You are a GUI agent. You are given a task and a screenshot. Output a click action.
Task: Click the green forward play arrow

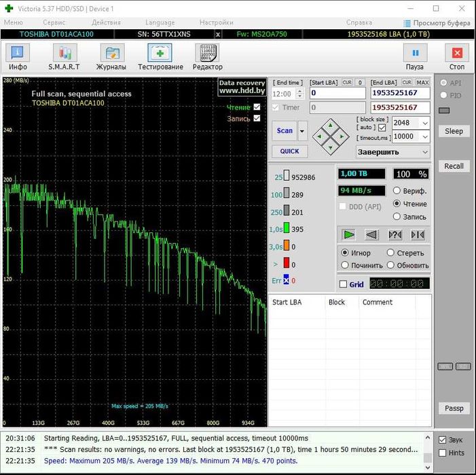click(x=349, y=234)
